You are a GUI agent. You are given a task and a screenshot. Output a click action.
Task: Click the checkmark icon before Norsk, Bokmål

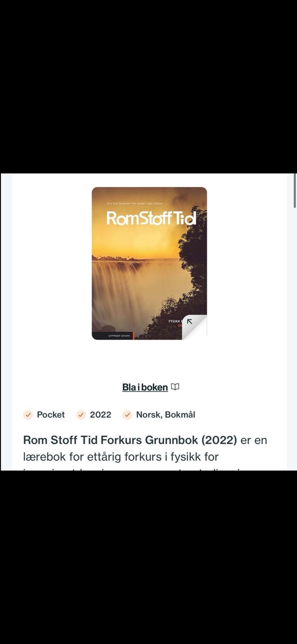coord(127,415)
